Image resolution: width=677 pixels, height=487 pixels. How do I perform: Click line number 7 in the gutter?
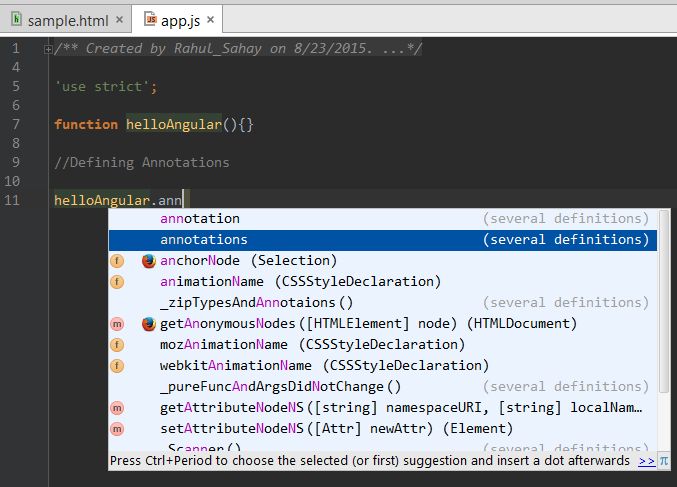coord(16,125)
